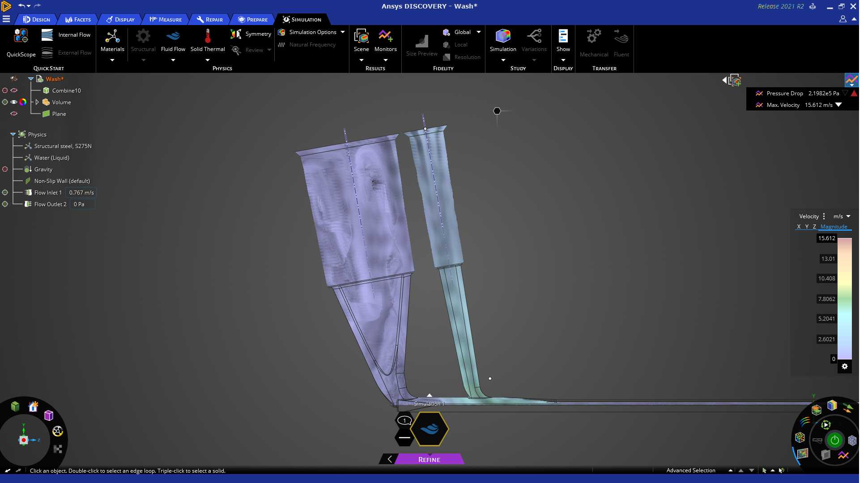Toggle suppress state for Gravity
868x483 pixels.
[5, 169]
